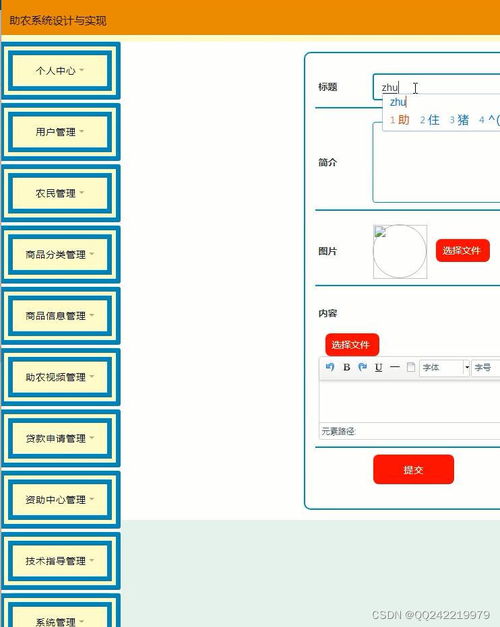
Task: Click the undo icon in editor toolbar
Action: (330, 367)
